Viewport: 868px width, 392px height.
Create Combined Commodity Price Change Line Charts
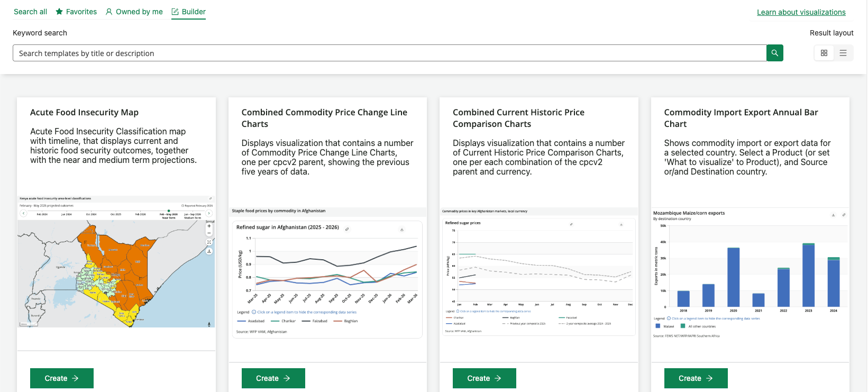[273, 378]
